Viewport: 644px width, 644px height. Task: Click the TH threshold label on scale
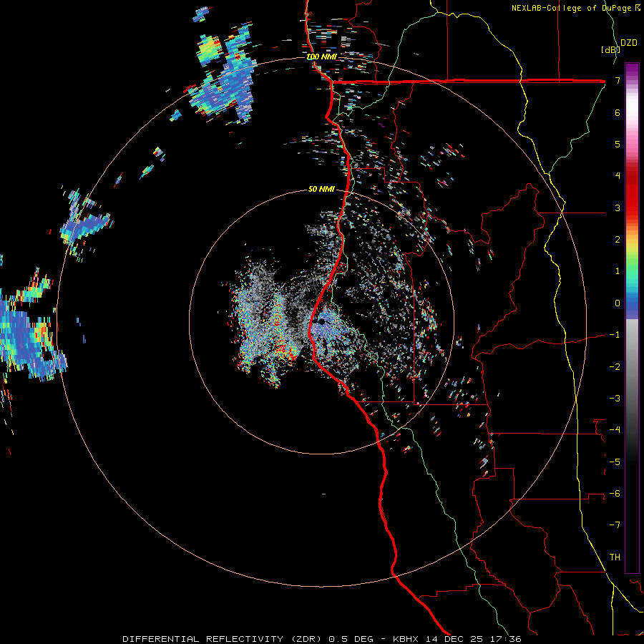615,557
